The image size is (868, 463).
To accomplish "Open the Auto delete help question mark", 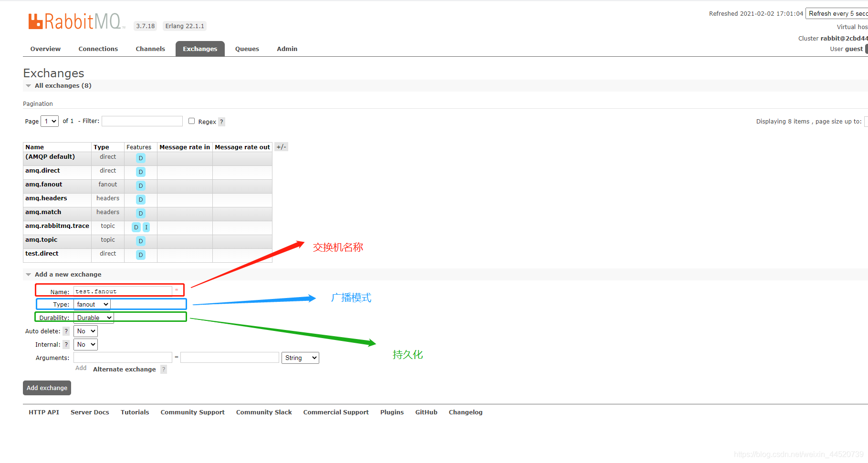I will [66, 331].
